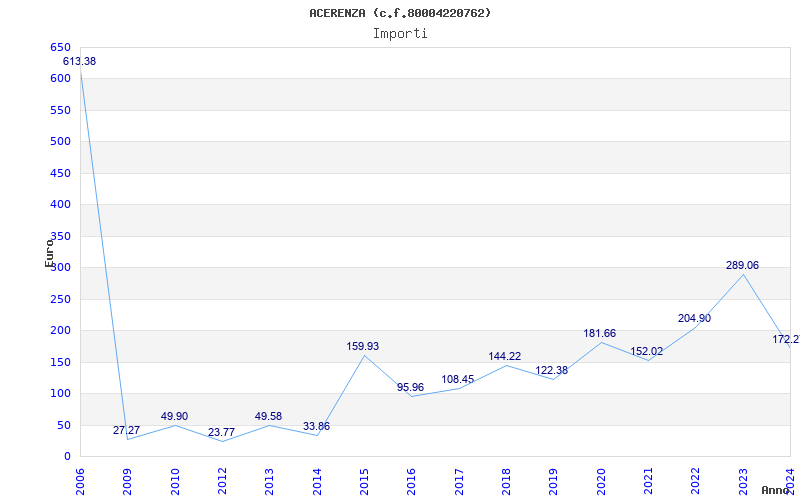This screenshot has height=500, width=800.
Task: Click the 144.22 data label
Action: tap(505, 357)
